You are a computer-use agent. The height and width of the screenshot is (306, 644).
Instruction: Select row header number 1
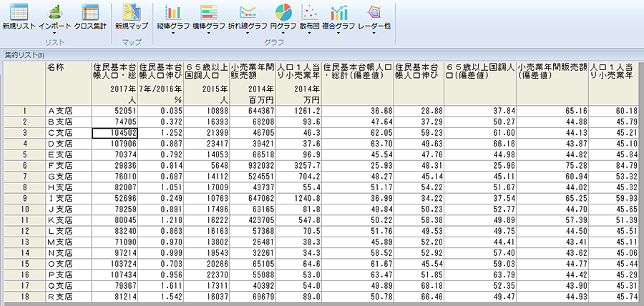[24, 111]
